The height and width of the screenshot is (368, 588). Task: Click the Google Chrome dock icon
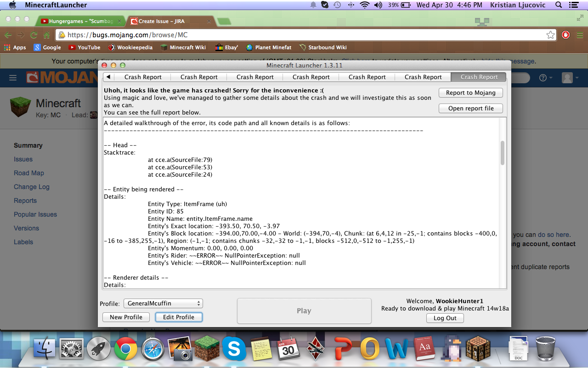tap(126, 349)
